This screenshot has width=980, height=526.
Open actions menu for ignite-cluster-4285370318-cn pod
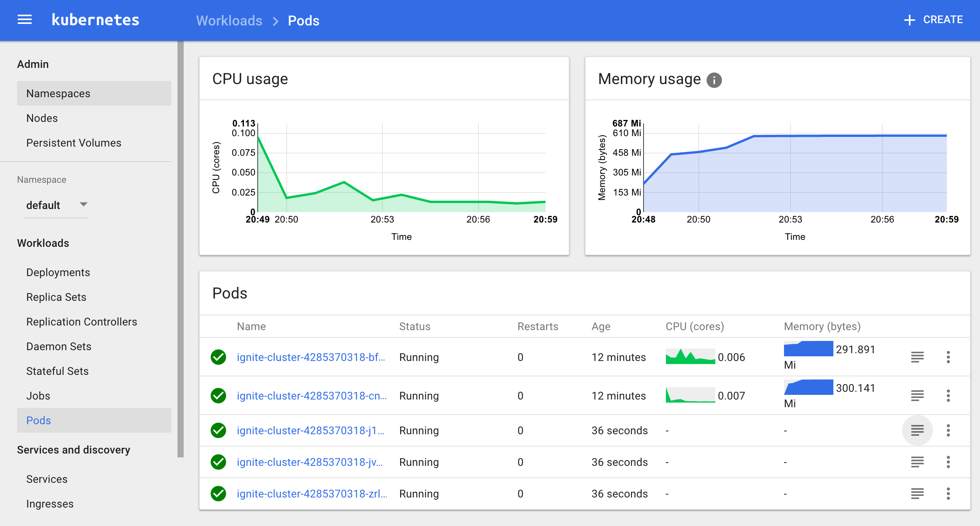pyautogui.click(x=948, y=396)
